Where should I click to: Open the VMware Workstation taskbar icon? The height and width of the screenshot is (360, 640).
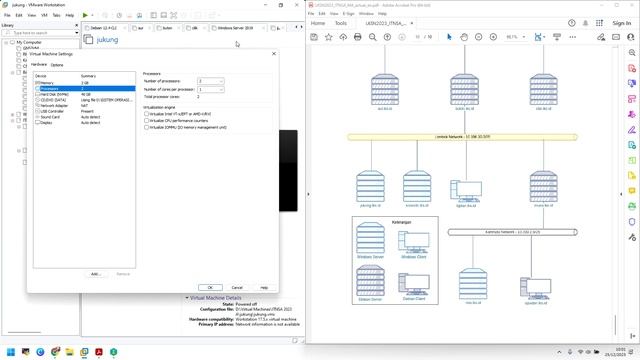click(84, 352)
